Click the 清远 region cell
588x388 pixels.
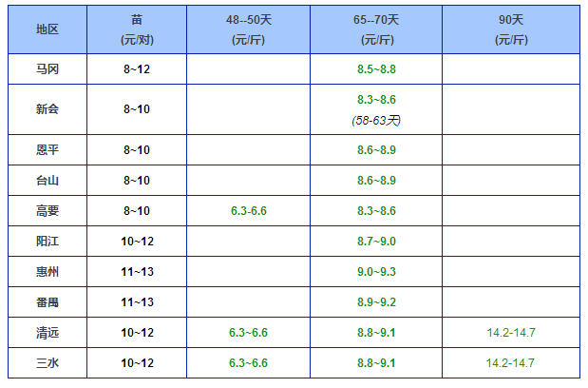47,333
